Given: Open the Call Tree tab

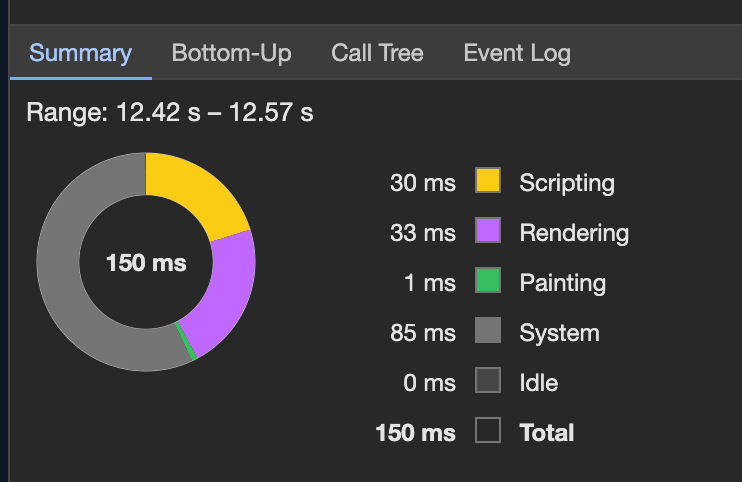Looking at the screenshot, I should coord(377,53).
